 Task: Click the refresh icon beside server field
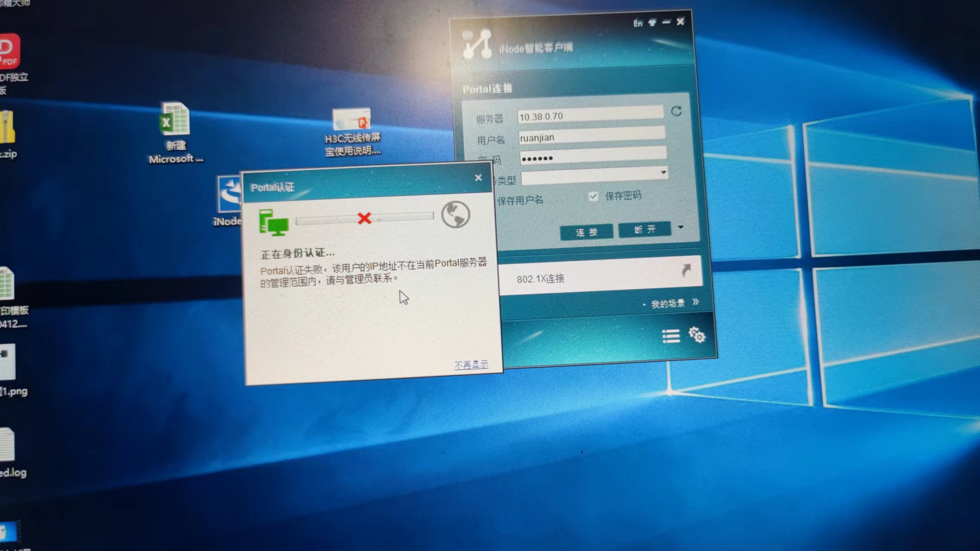[x=676, y=111]
